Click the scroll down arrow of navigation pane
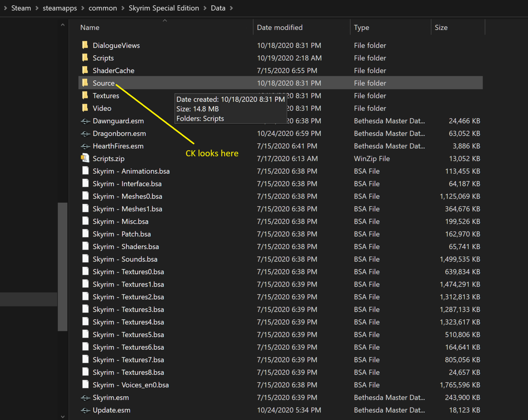Screen dimensions: 528x420 (x=63, y=416)
